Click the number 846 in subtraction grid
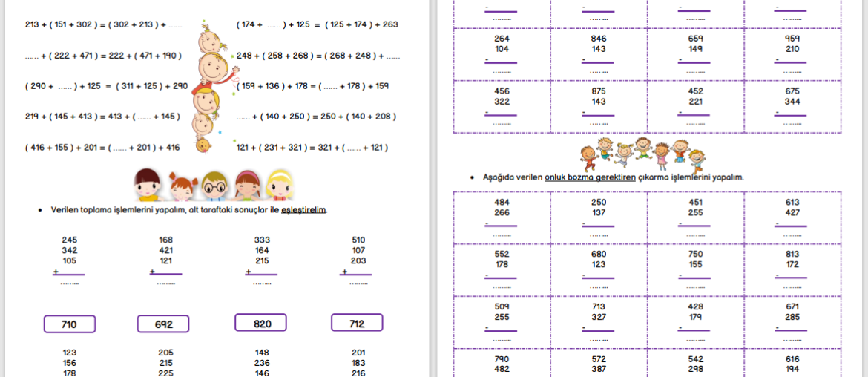The width and height of the screenshot is (868, 377). click(x=599, y=39)
